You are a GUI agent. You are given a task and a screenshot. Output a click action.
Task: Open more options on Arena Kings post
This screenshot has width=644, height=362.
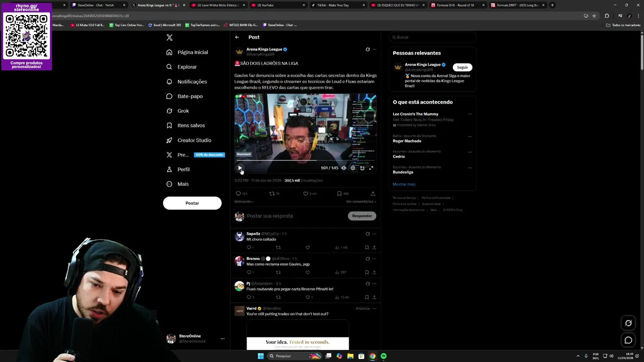click(374, 49)
